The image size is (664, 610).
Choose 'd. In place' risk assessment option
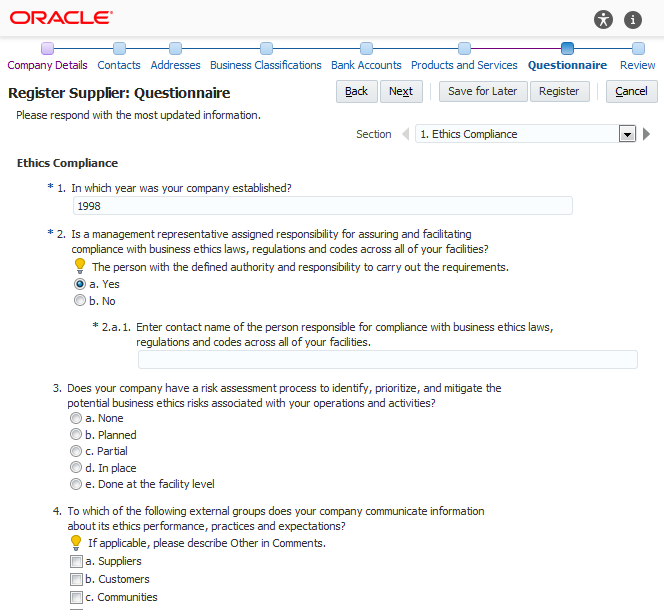click(76, 468)
